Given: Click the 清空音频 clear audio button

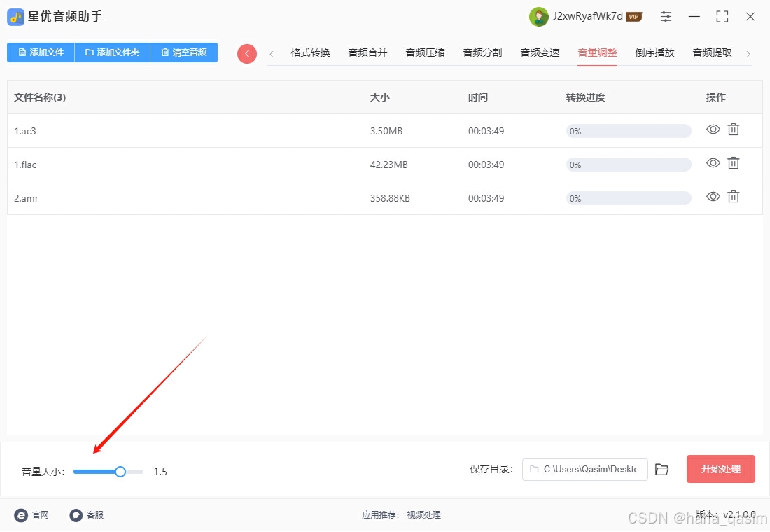Looking at the screenshot, I should coord(183,52).
